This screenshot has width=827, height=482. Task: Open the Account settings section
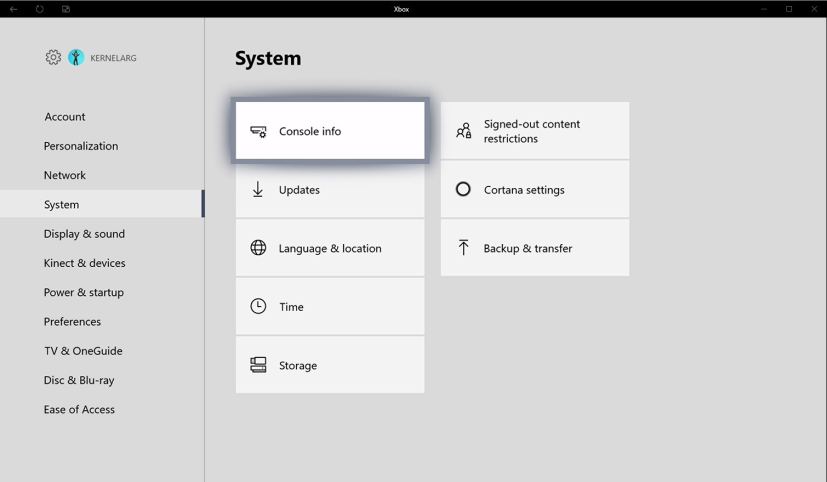click(x=102, y=117)
